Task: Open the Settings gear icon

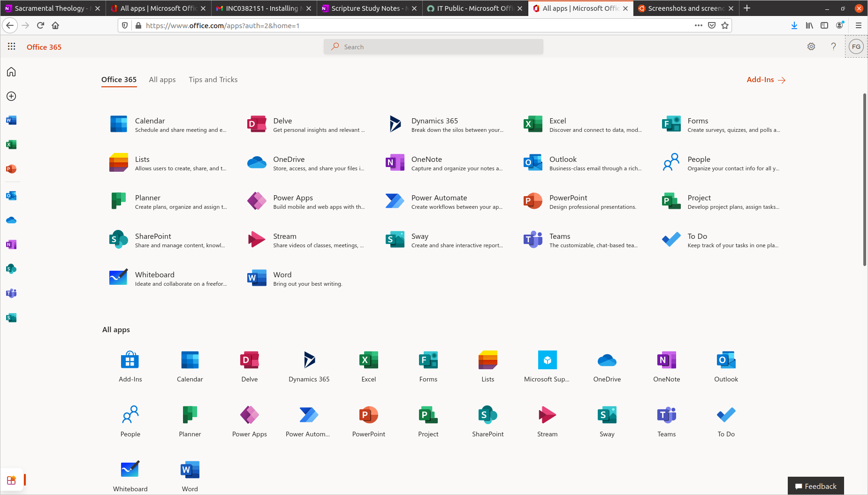Action: click(811, 46)
